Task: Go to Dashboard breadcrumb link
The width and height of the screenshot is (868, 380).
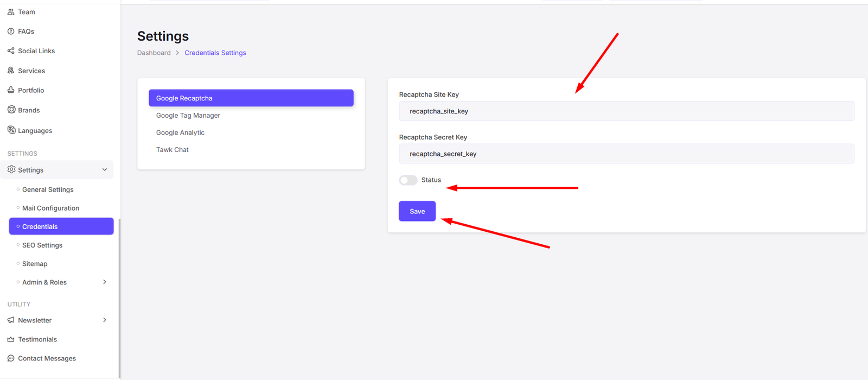Action: (154, 53)
